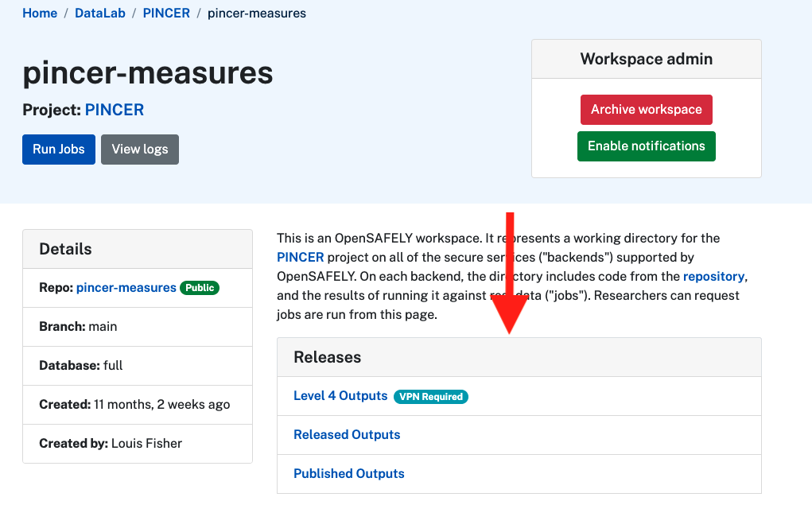Open View logs for this workspace
Image resolution: width=812 pixels, height=505 pixels.
(x=139, y=150)
